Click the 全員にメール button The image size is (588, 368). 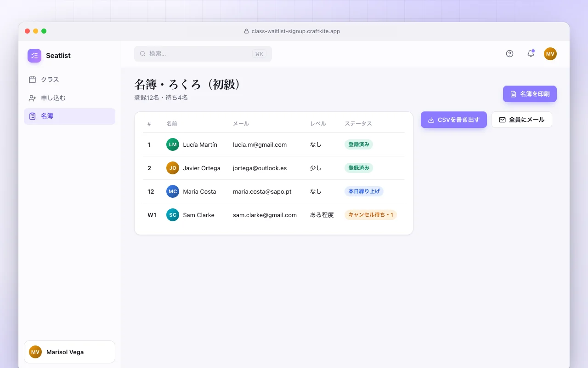click(x=522, y=120)
